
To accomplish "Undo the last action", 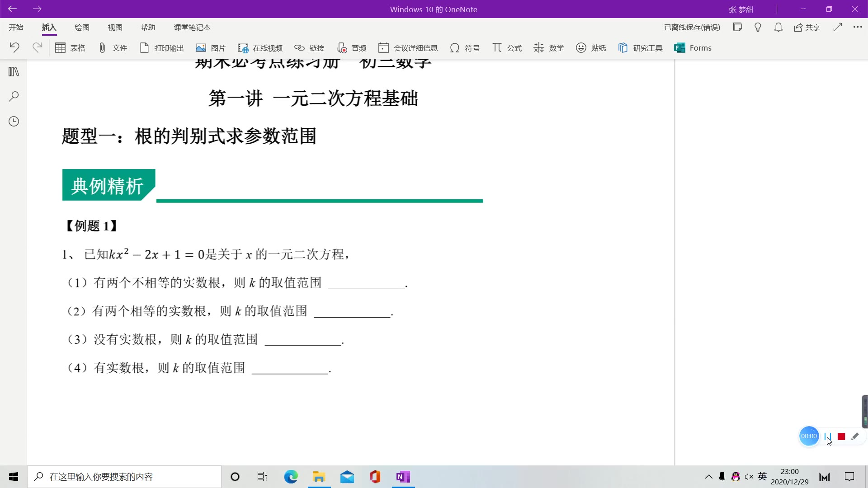I will (x=14, y=47).
